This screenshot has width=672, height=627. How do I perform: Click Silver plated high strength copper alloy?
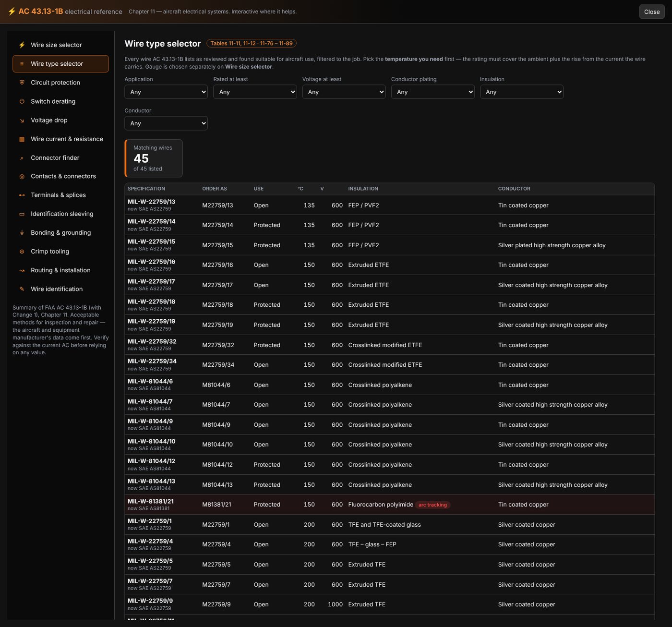[x=552, y=245]
